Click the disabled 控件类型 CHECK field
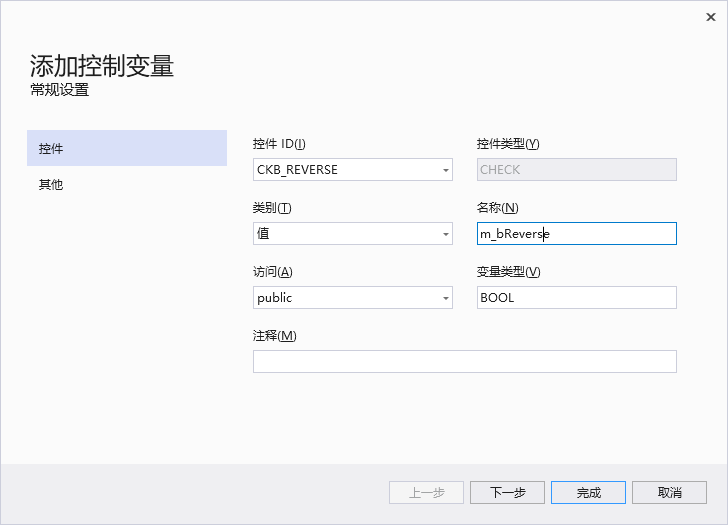 577,169
